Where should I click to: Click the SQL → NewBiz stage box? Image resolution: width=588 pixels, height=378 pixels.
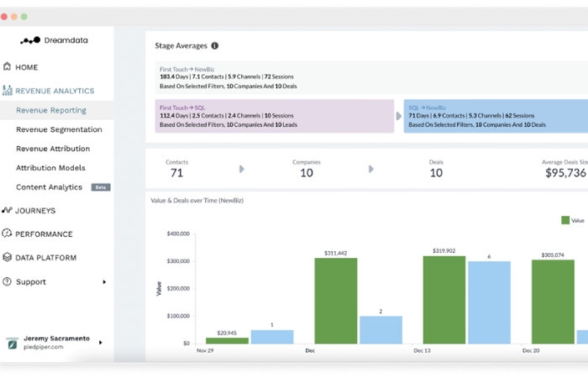click(x=496, y=116)
